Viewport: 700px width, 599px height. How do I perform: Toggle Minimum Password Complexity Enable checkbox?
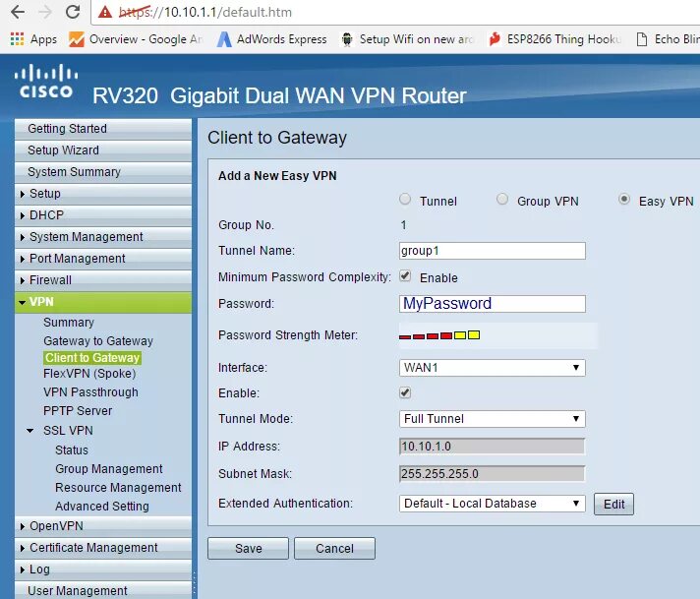click(405, 276)
